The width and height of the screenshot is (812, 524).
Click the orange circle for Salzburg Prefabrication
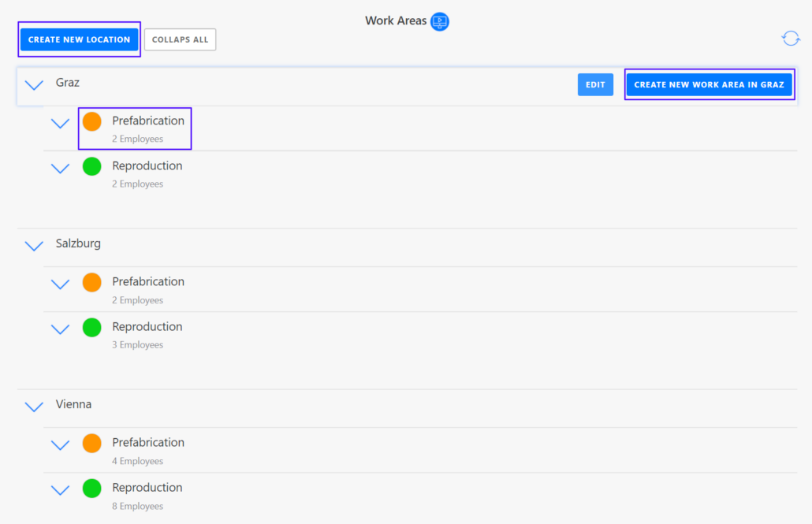pyautogui.click(x=92, y=282)
